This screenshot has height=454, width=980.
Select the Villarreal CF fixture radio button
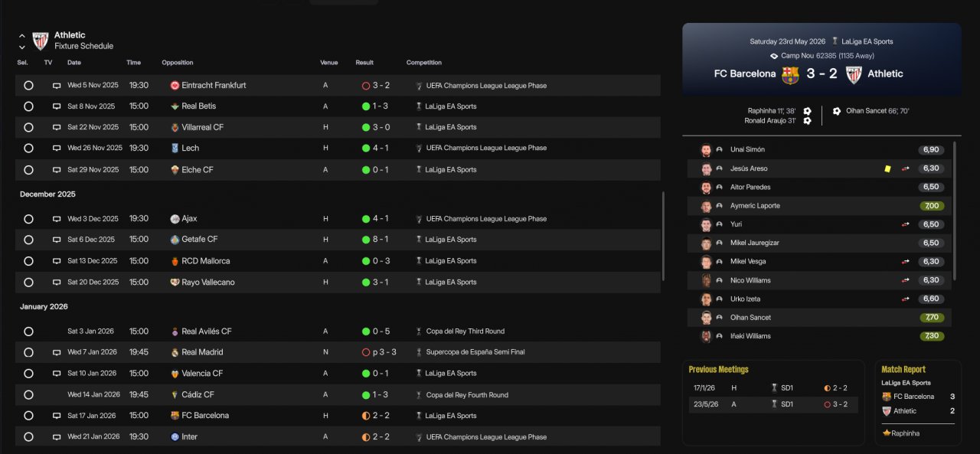click(x=28, y=127)
